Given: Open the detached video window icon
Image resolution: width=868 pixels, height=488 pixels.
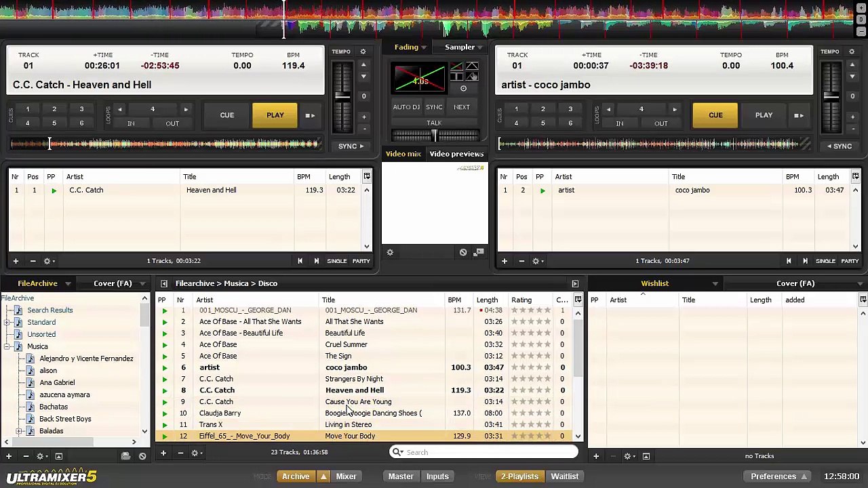Looking at the screenshot, I should click(x=479, y=252).
